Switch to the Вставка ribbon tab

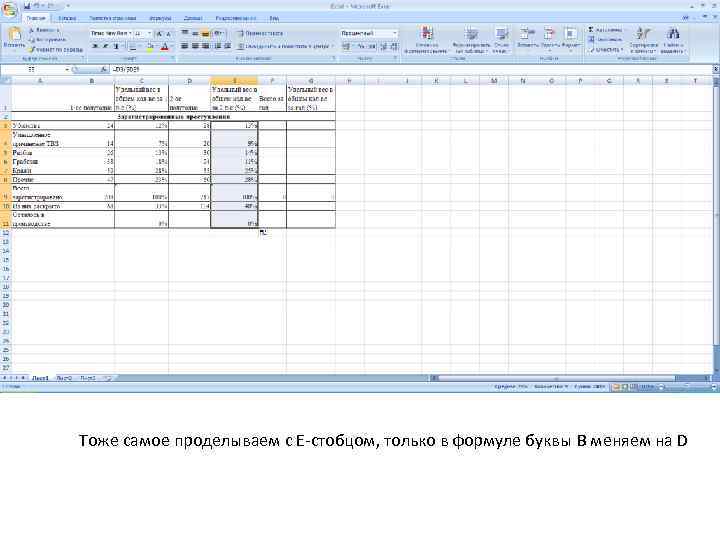pyautogui.click(x=67, y=18)
